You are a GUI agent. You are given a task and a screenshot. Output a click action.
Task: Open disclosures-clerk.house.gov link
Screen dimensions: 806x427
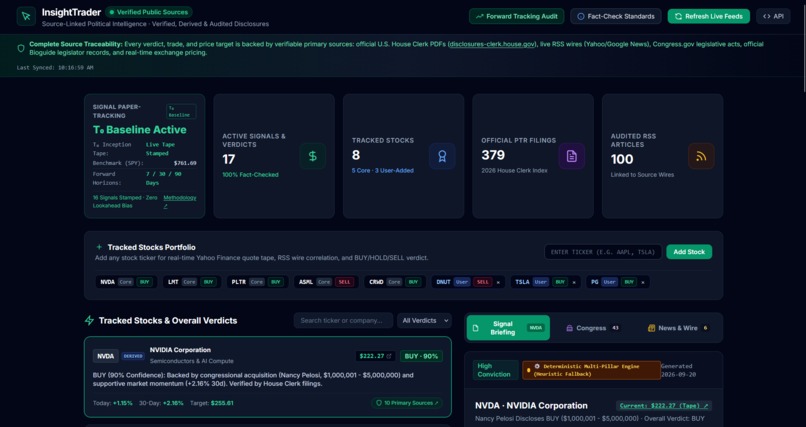point(492,44)
